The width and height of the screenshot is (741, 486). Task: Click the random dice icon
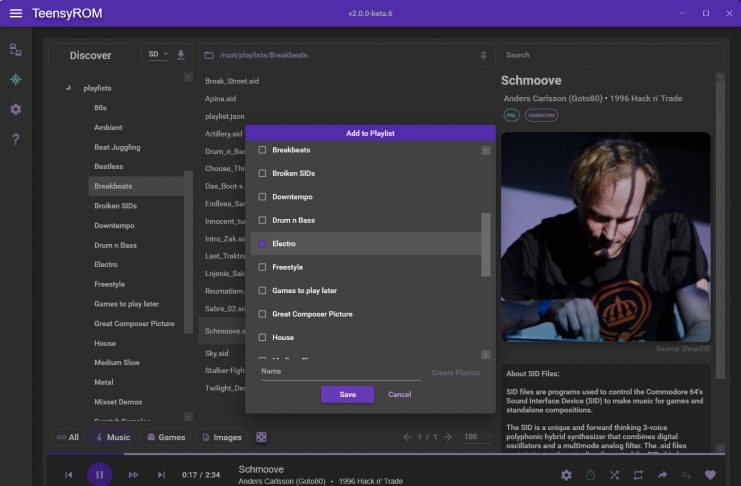click(x=261, y=437)
